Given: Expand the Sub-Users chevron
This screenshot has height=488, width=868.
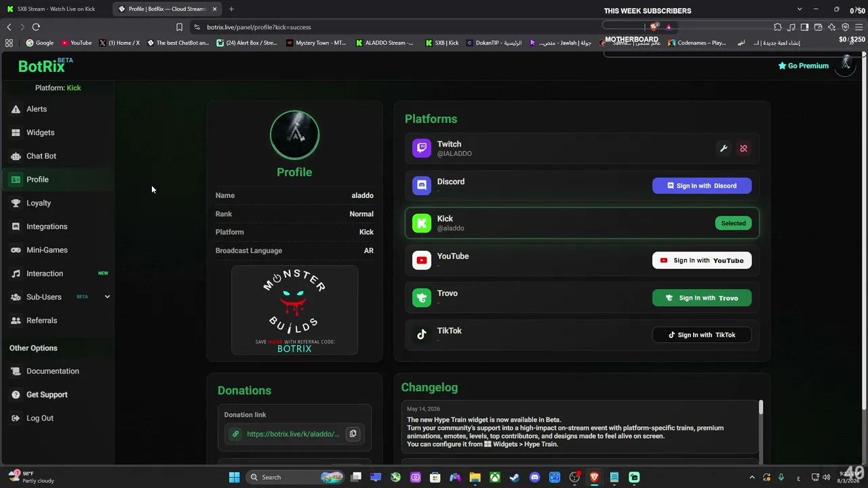Looking at the screenshot, I should 107,297.
